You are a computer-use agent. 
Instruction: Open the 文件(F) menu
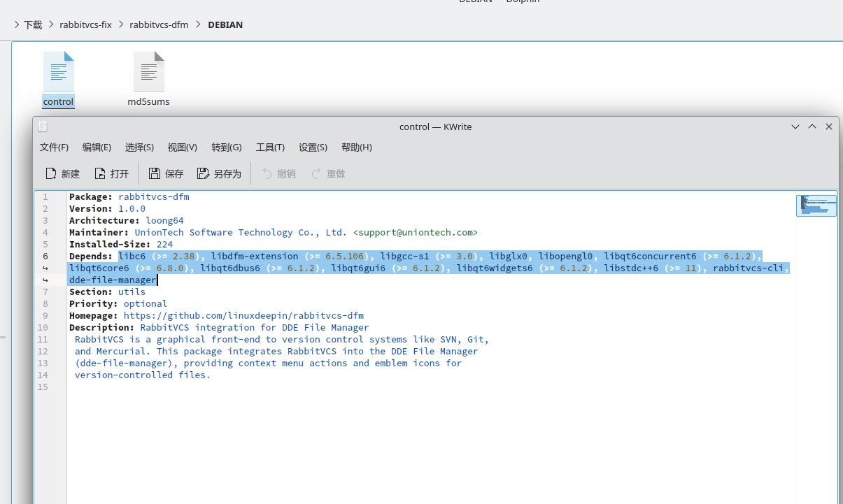point(54,147)
